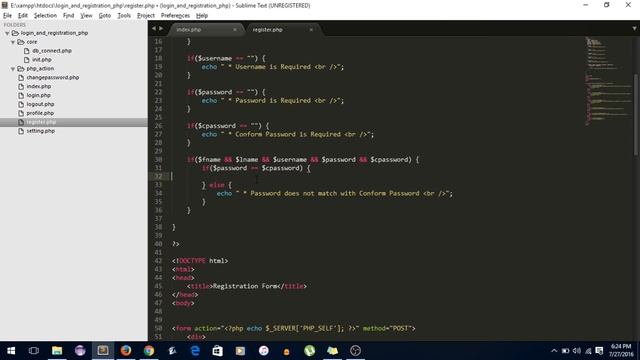Click the vertical editor scrollbar
Image resolution: width=640 pixels, height=360 pixels.
pos(636,114)
